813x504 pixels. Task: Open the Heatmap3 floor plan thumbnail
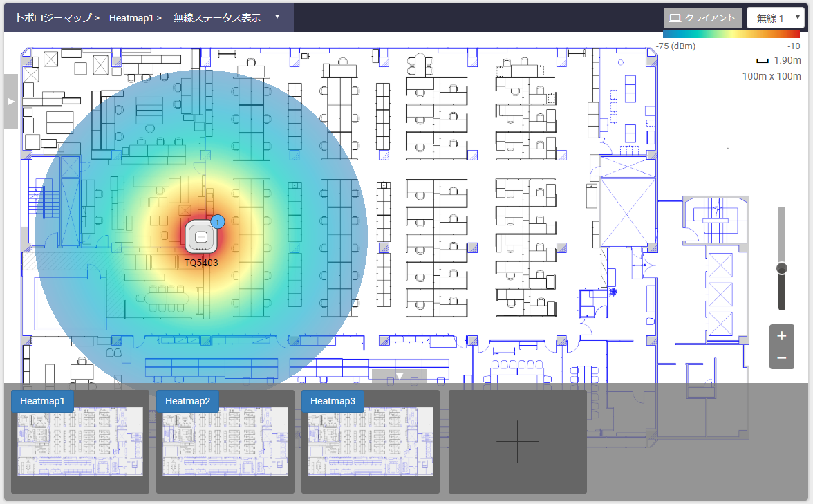[x=371, y=442]
